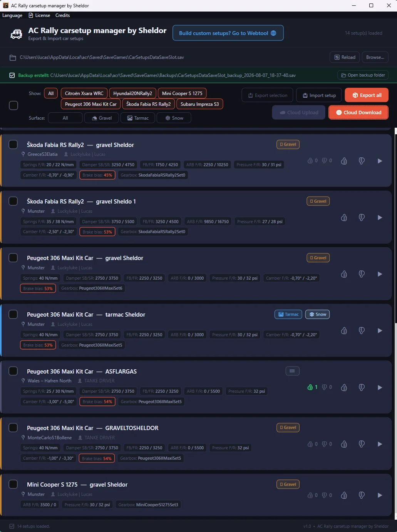Click the Reload button
This screenshot has height=532, width=397.
click(x=345, y=57)
